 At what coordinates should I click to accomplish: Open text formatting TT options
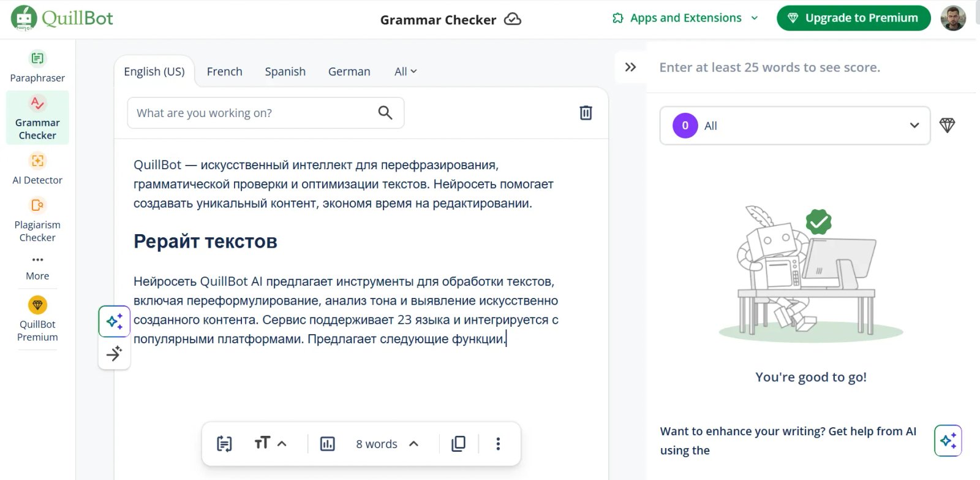[262, 443]
